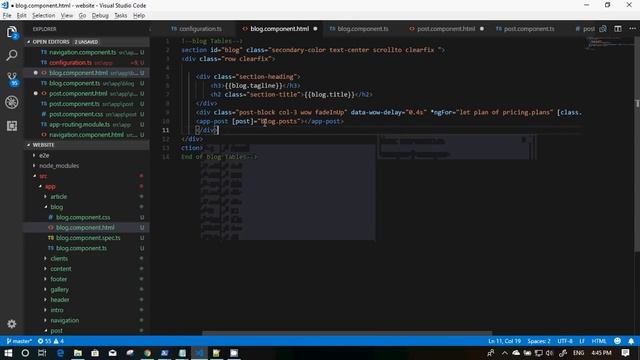Open the Explorer view in activity bar

pyautogui.click(x=12, y=32)
